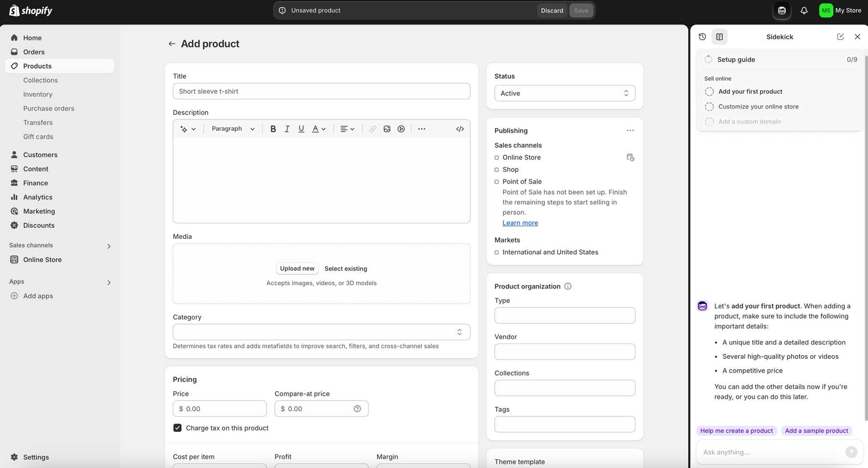The image size is (868, 468).
Task: Switch the description editor to code view
Action: (x=460, y=128)
